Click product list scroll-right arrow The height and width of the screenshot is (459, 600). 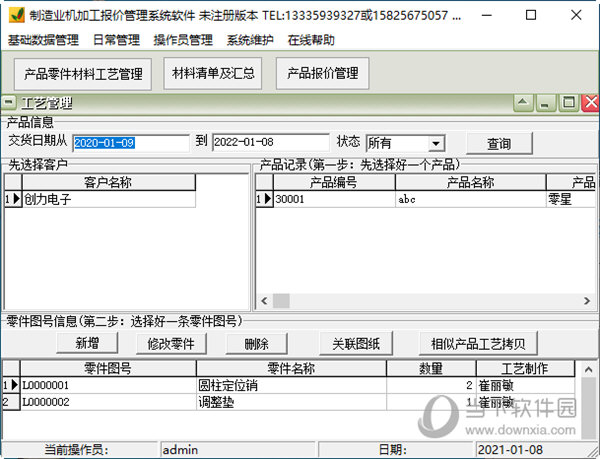tap(587, 301)
